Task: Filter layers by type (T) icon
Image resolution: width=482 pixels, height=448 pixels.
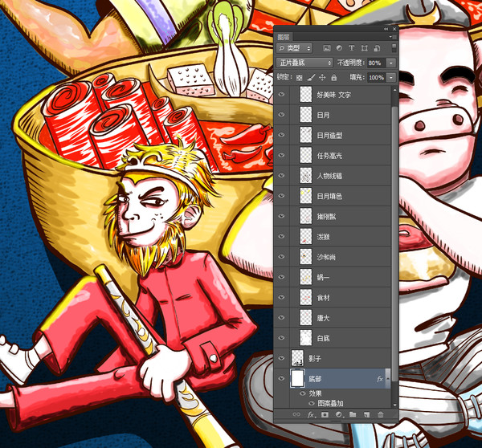Action: click(352, 48)
